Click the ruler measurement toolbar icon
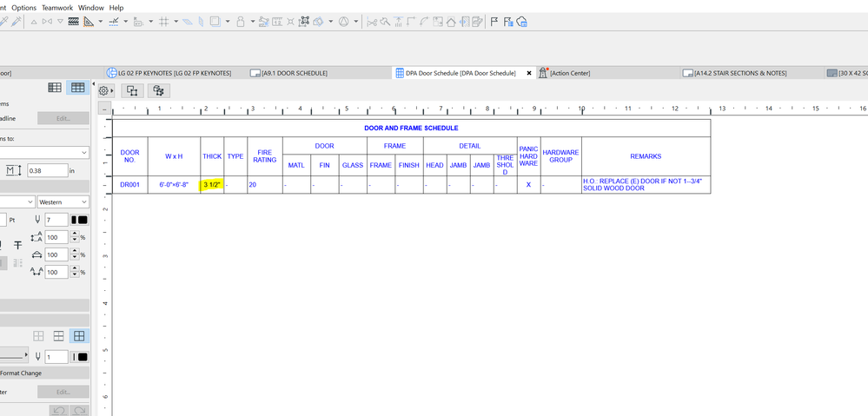This screenshot has width=868, height=416. click(277, 22)
